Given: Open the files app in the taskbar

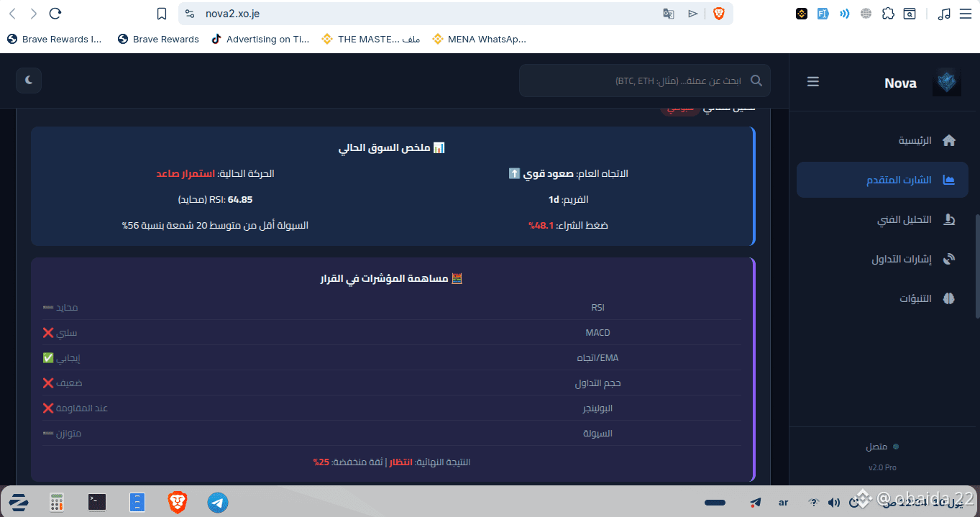Looking at the screenshot, I should [137, 502].
